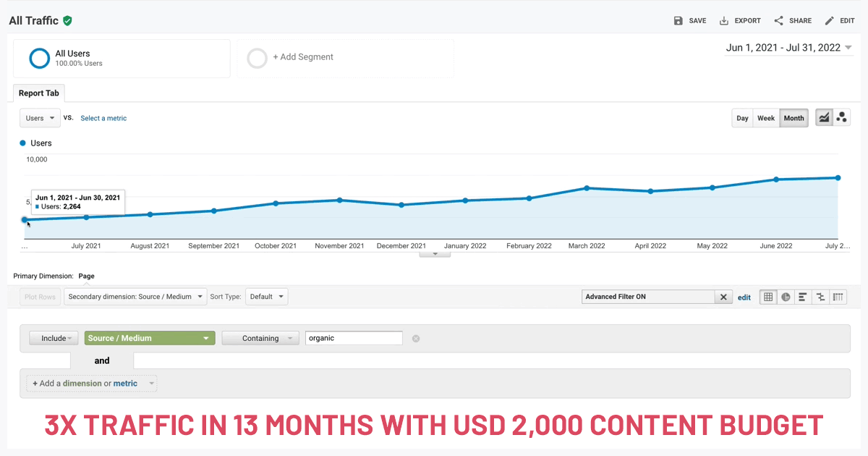This screenshot has width=868, height=456.
Task: Select the pie chart Percentage view icon
Action: 786,297
